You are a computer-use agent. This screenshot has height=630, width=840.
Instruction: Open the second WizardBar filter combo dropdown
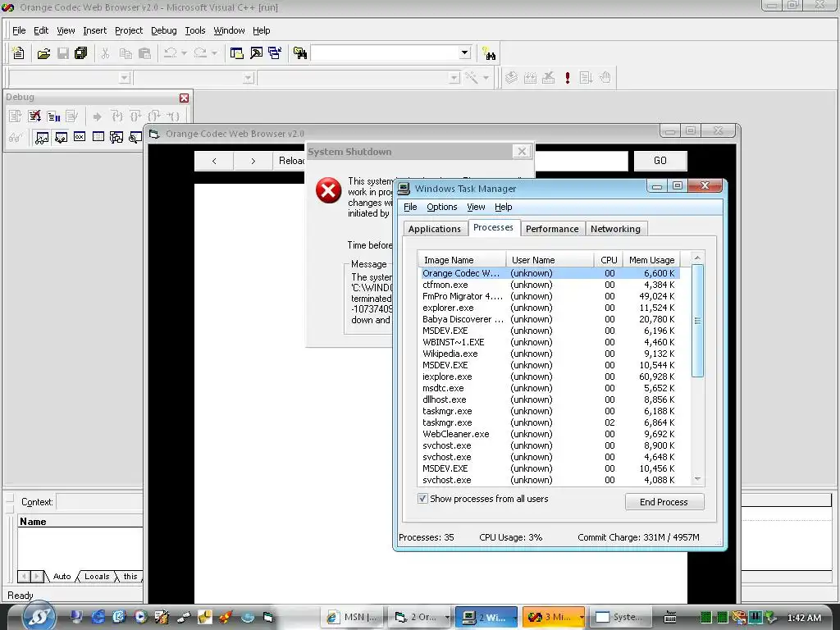click(x=248, y=78)
